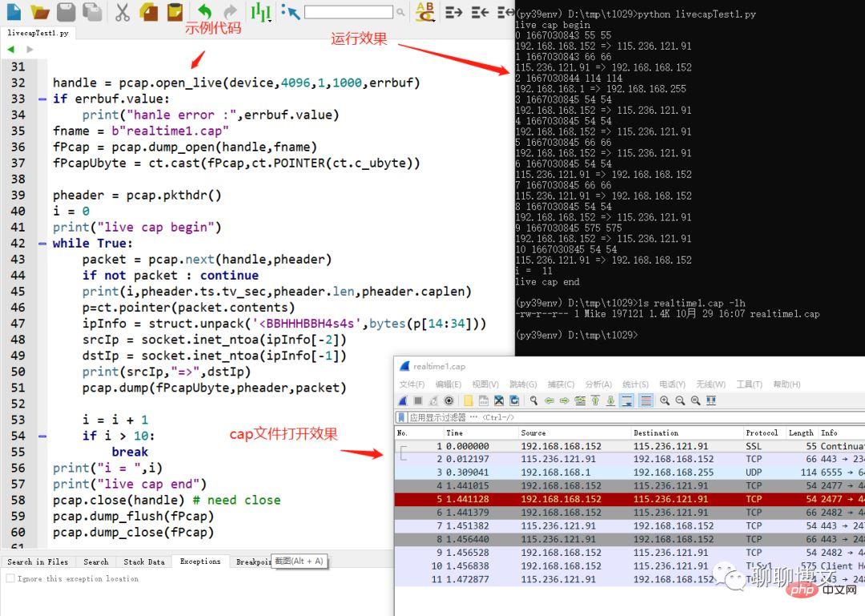Open Wireshark 统计(S) menu
The height and width of the screenshot is (616, 865).
coord(635,384)
